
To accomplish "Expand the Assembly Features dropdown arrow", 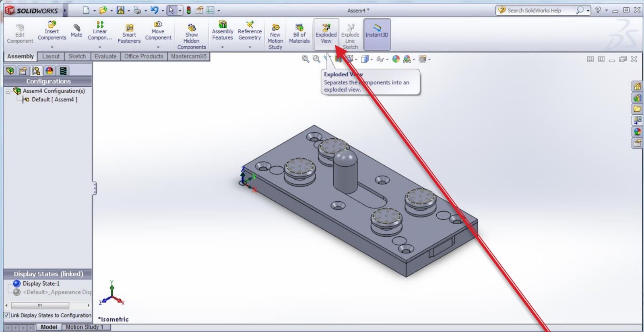I will 223,47.
